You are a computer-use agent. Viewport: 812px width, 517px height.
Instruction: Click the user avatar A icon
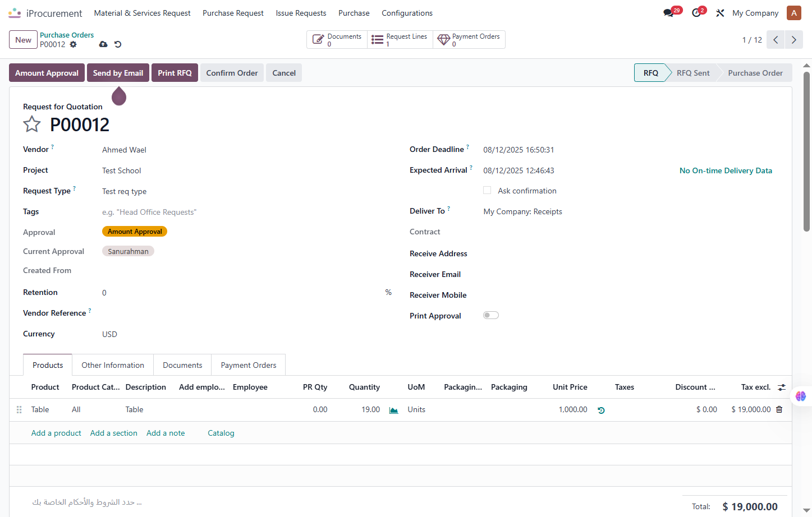click(793, 13)
